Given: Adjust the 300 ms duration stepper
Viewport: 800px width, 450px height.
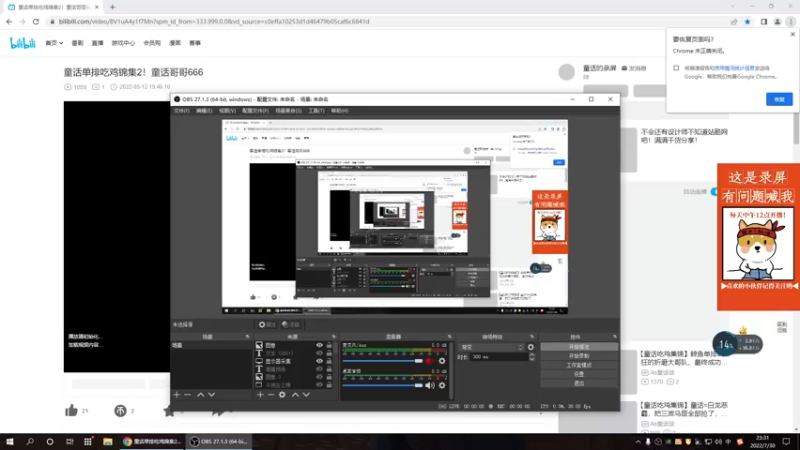Looking at the screenshot, I should (532, 357).
